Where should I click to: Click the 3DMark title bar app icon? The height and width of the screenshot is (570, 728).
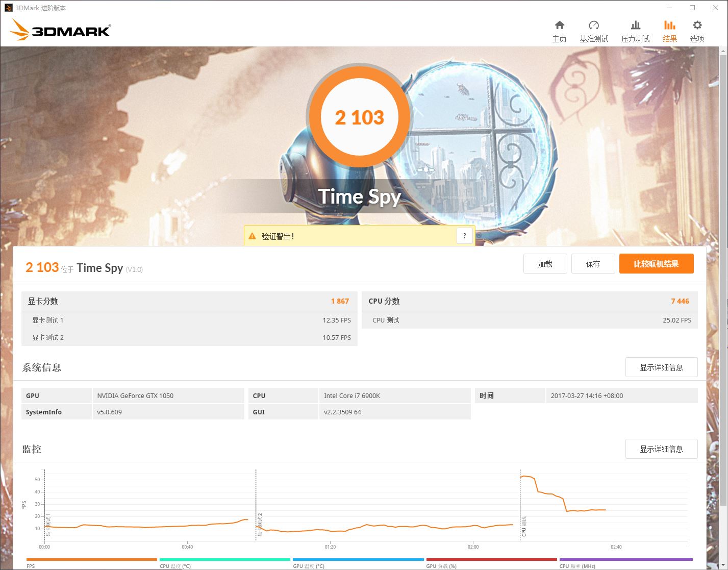pos(8,8)
